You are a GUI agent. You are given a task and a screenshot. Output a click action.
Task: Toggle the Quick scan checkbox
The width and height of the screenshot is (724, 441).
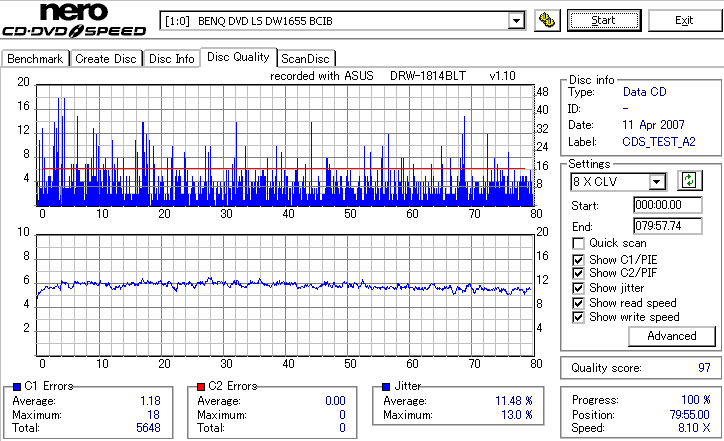coord(578,243)
